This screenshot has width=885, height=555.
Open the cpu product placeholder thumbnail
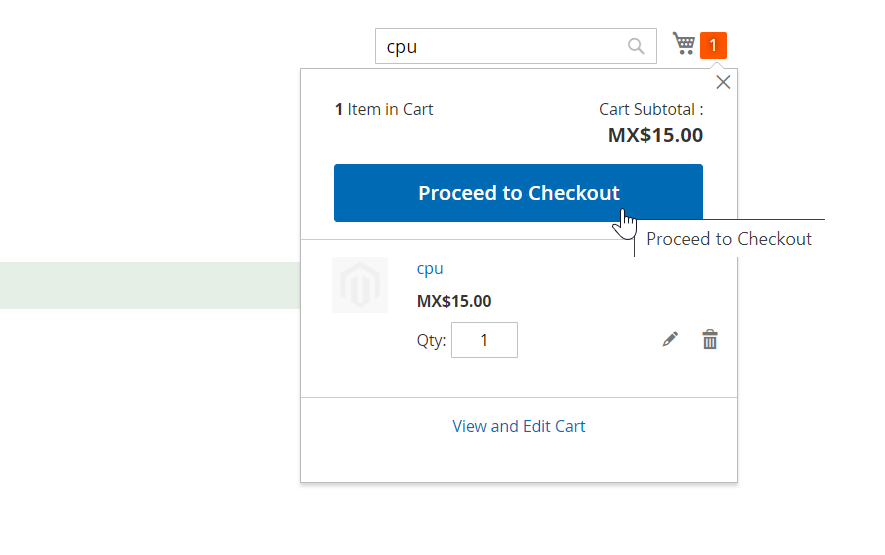coord(360,285)
